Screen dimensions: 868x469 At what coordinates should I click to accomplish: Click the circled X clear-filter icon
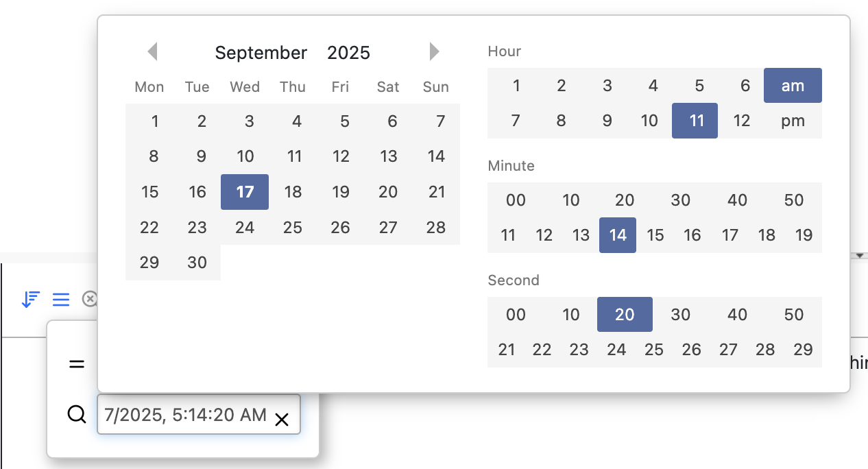(90, 299)
